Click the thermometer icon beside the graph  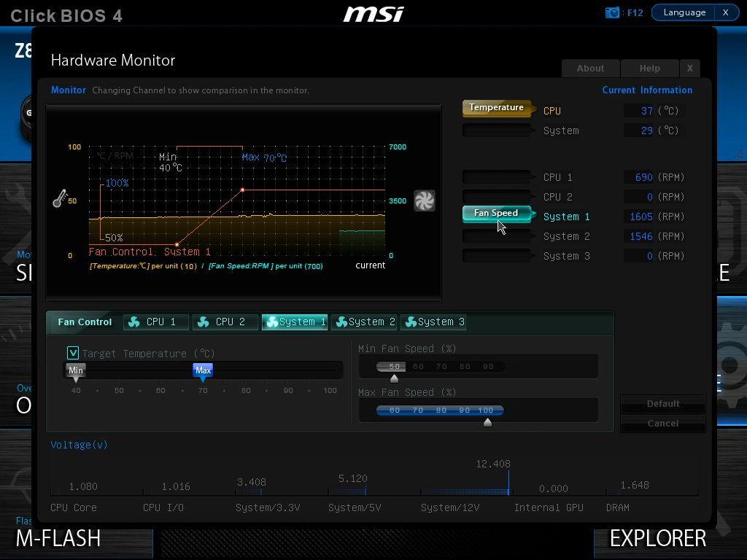[60, 198]
